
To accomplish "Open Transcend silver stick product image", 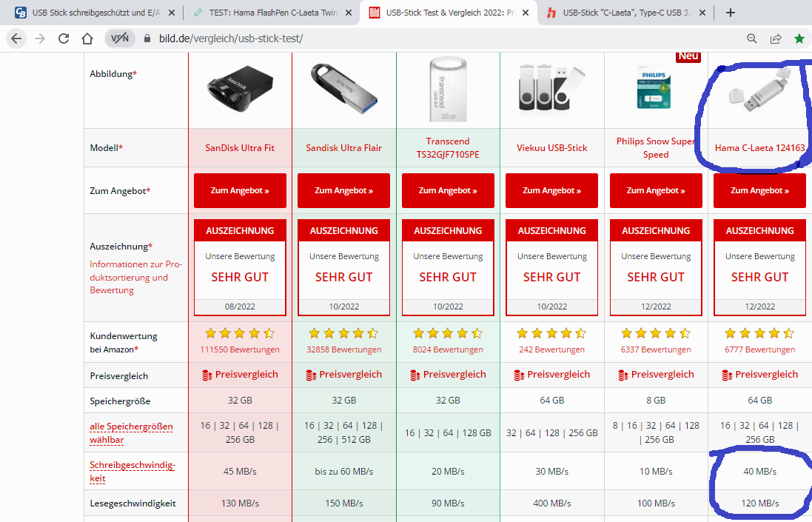I will click(x=448, y=89).
